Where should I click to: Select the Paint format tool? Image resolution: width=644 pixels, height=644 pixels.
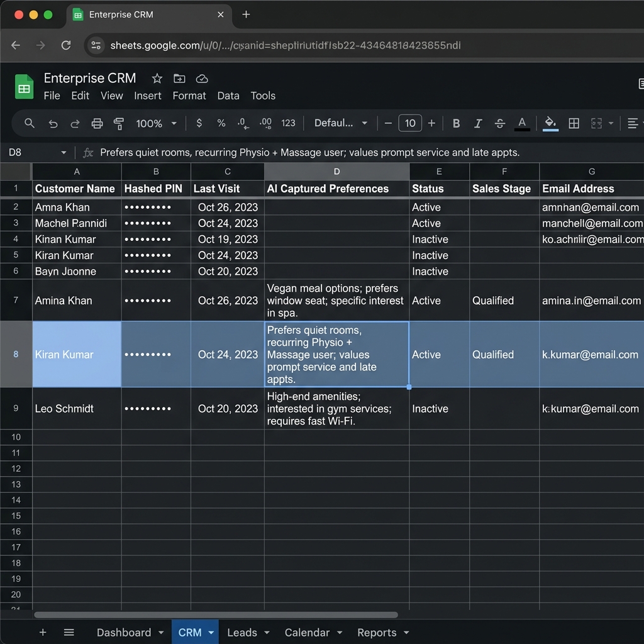[x=119, y=123]
